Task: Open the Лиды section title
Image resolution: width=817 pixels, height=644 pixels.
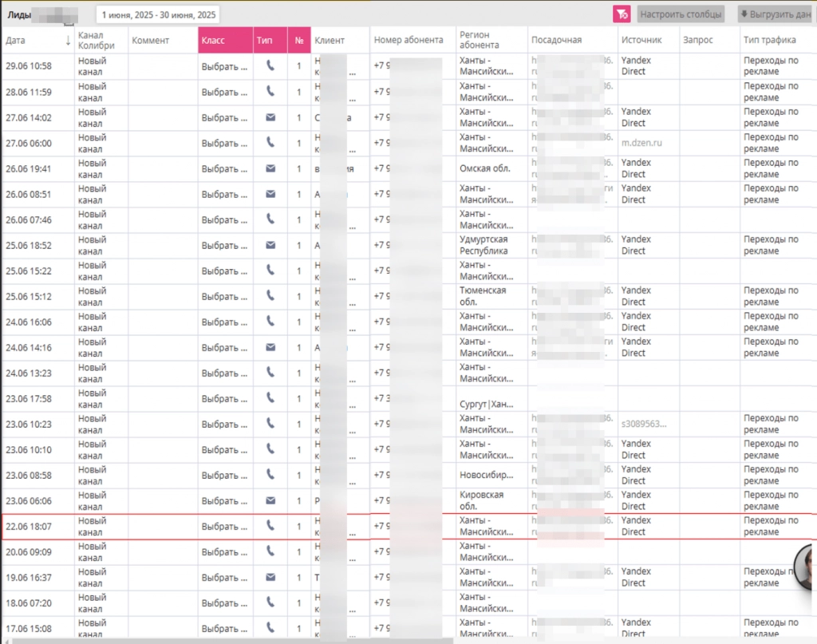Action: 19,14
